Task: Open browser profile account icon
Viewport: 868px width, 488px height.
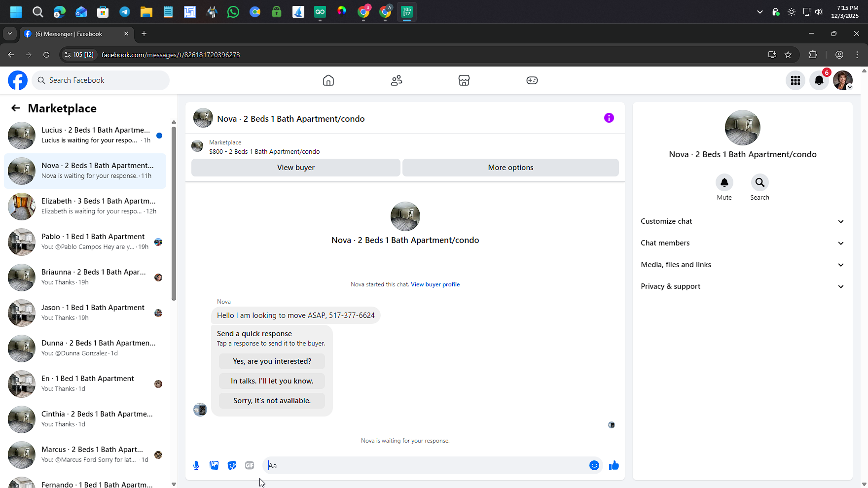Action: pyautogui.click(x=839, y=55)
